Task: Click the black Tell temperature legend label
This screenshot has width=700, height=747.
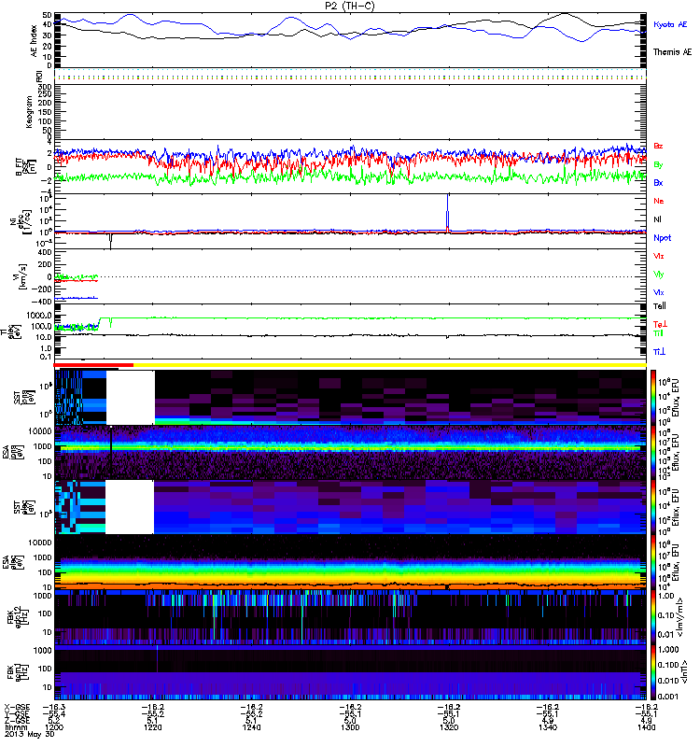Action: (659, 306)
